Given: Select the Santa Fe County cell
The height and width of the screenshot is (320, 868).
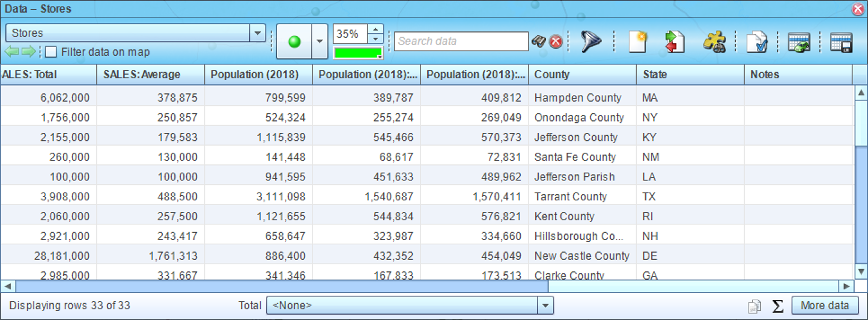Looking at the screenshot, I should click(582, 157).
